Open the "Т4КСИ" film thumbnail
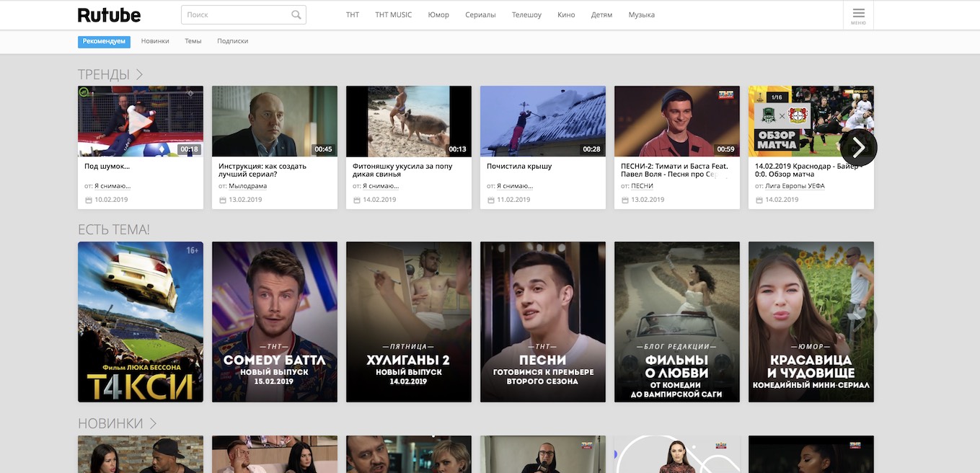 tap(140, 321)
